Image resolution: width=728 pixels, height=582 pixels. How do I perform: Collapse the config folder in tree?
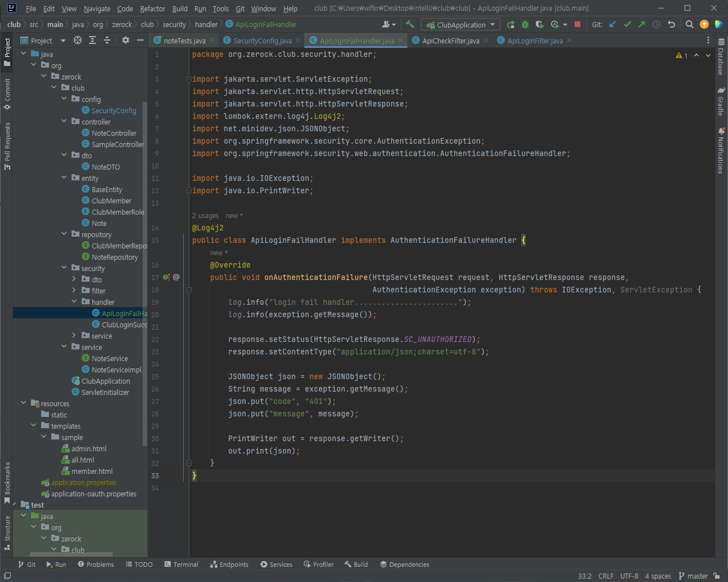point(64,99)
